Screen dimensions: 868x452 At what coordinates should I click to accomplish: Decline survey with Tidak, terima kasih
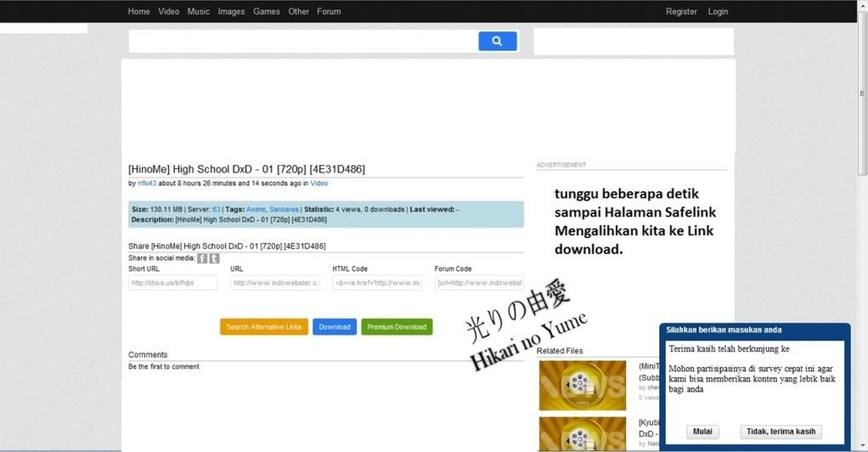coord(781,432)
